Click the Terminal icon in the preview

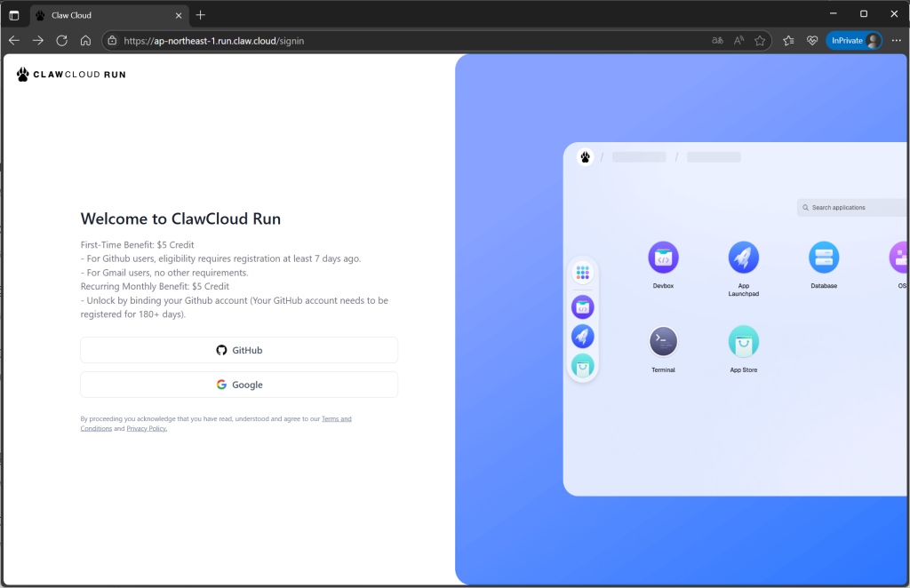(663, 342)
